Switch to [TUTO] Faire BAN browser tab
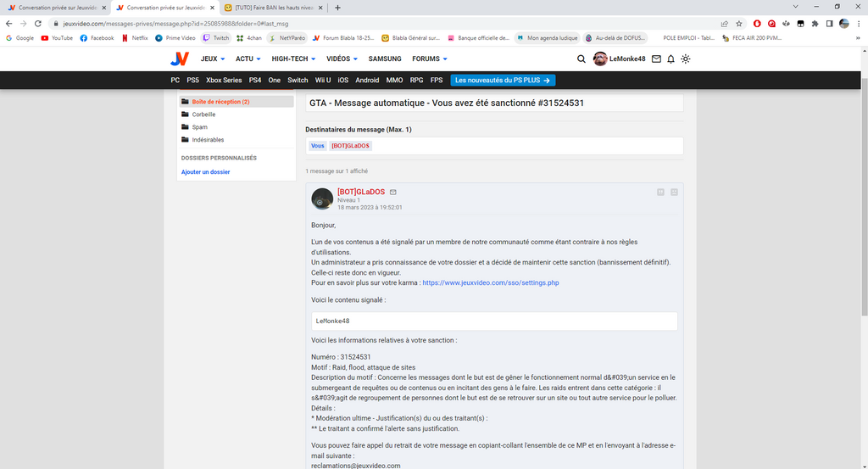868x469 pixels. pos(274,8)
